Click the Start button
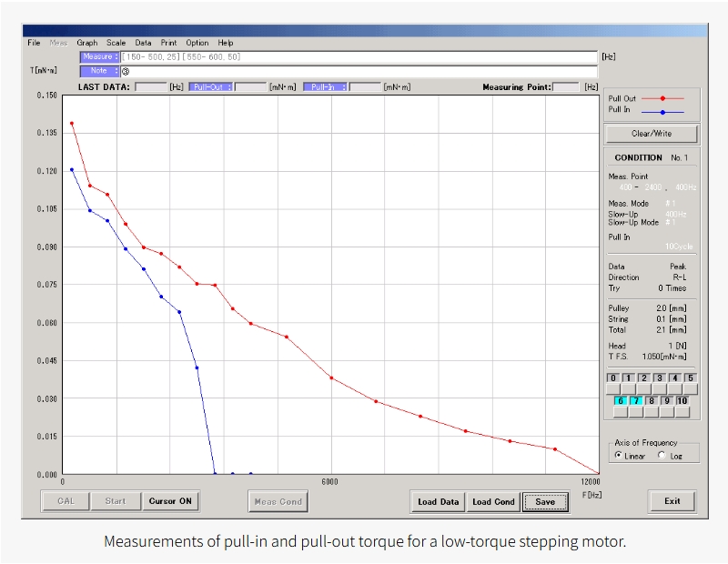The width and height of the screenshot is (728, 564). point(116,501)
